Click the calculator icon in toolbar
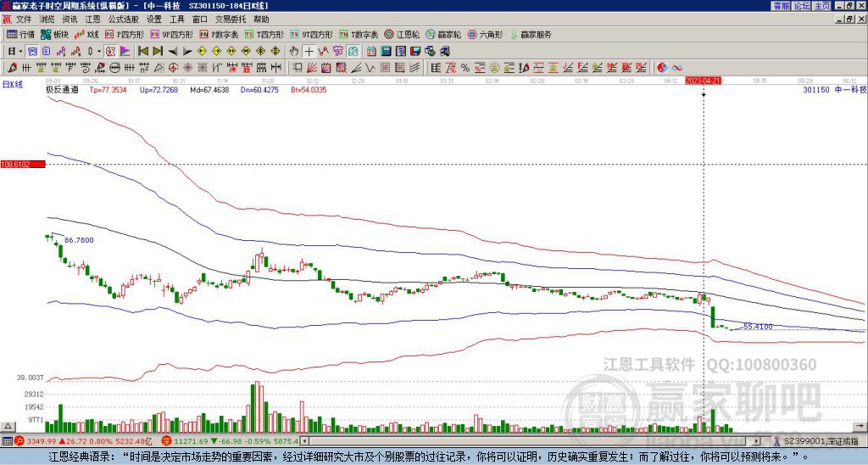 (x=386, y=51)
